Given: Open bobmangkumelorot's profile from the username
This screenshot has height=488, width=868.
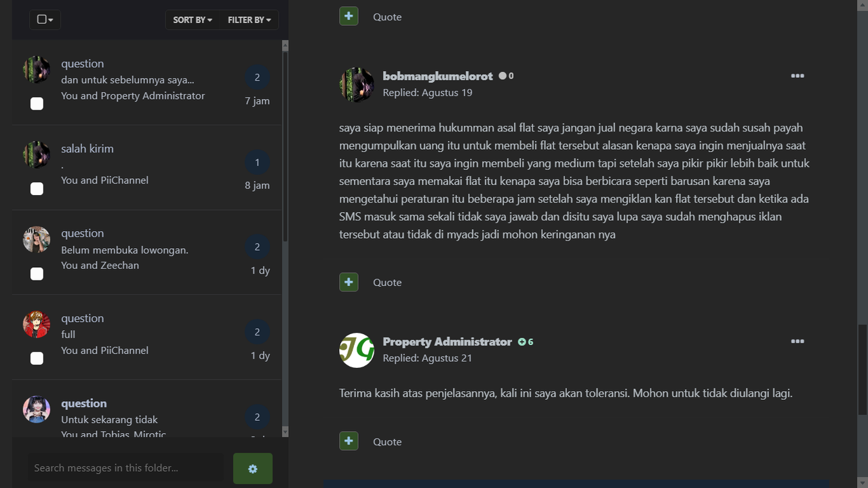Looking at the screenshot, I should tap(437, 76).
